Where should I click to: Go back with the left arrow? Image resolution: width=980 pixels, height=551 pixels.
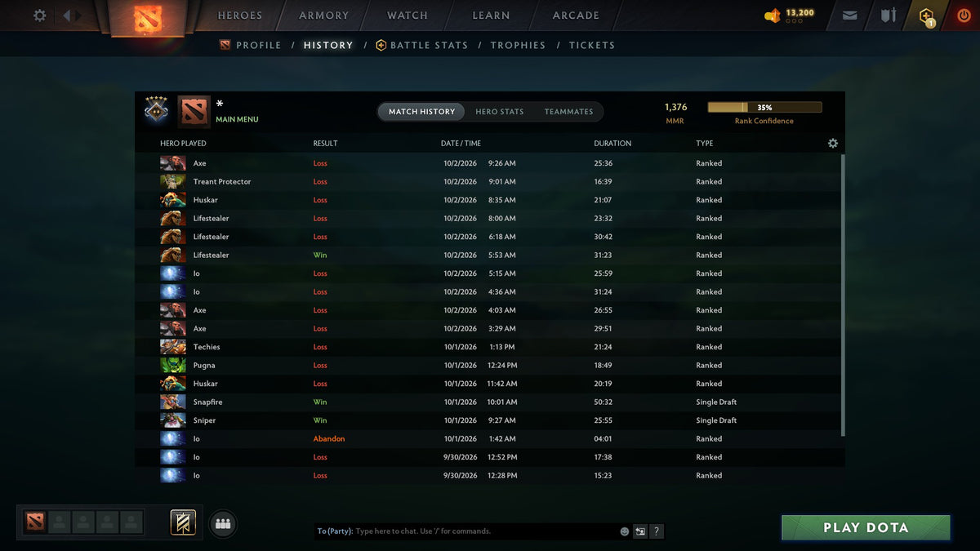tap(67, 16)
